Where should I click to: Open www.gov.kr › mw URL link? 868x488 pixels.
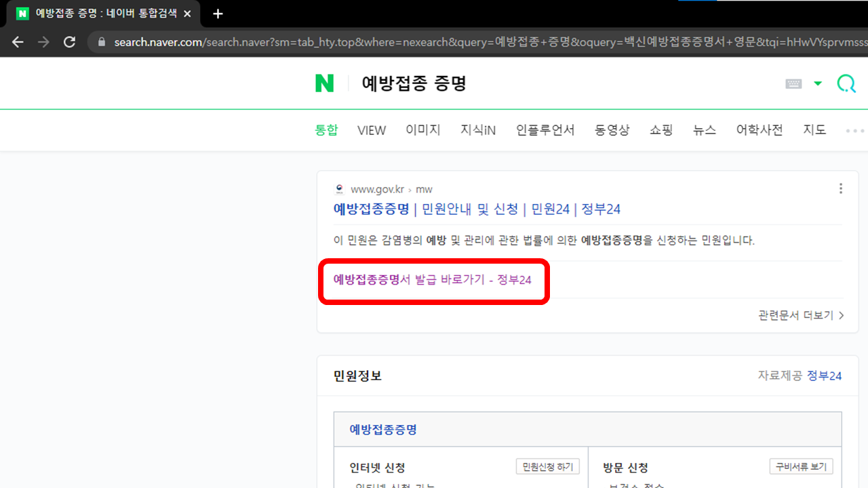(391, 189)
